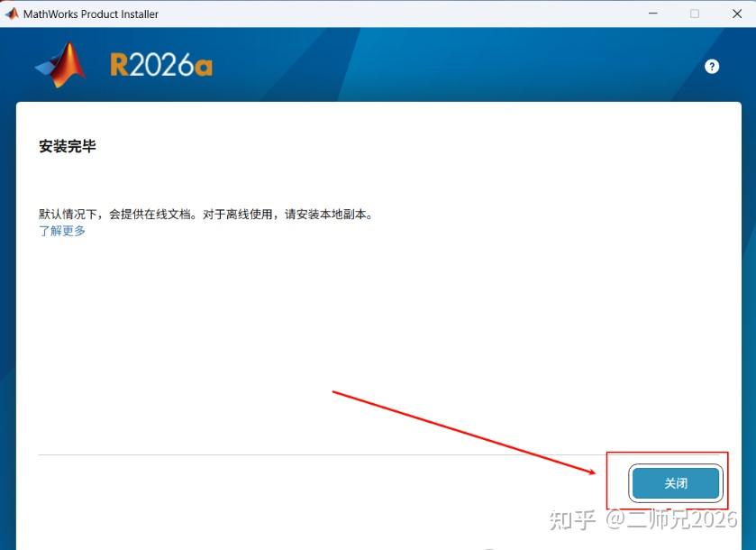Image resolution: width=756 pixels, height=550 pixels.
Task: Click the 默认情况下，会提供在线文档 sentence
Action: pyautogui.click(x=206, y=215)
